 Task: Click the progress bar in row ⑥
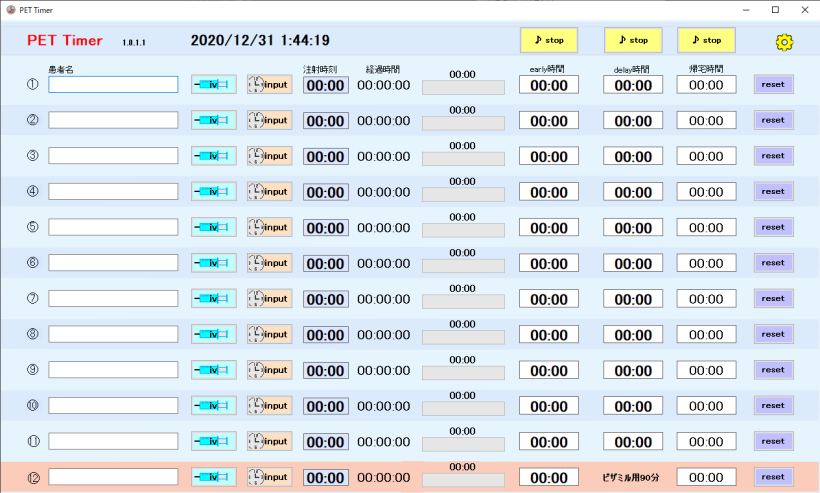pos(463,266)
